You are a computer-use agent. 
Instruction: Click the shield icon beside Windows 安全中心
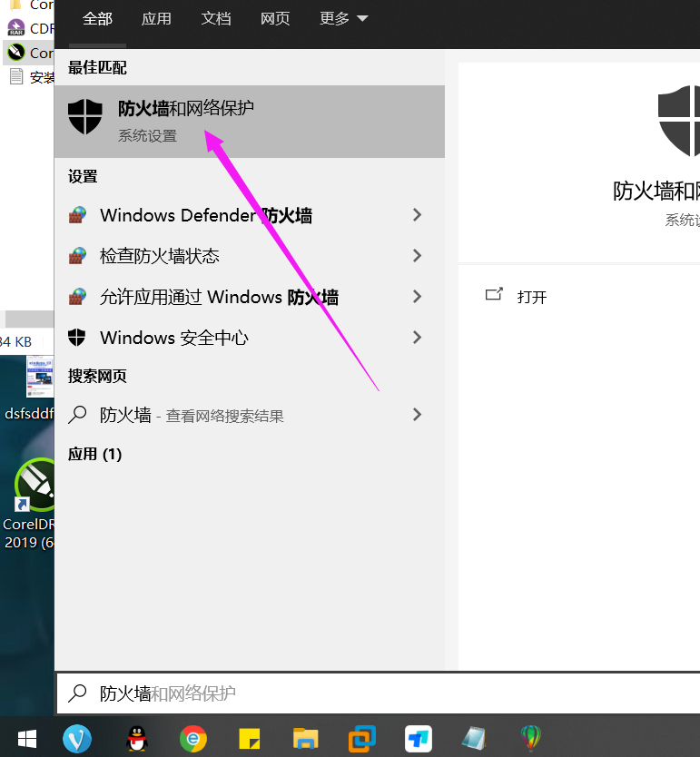point(77,338)
